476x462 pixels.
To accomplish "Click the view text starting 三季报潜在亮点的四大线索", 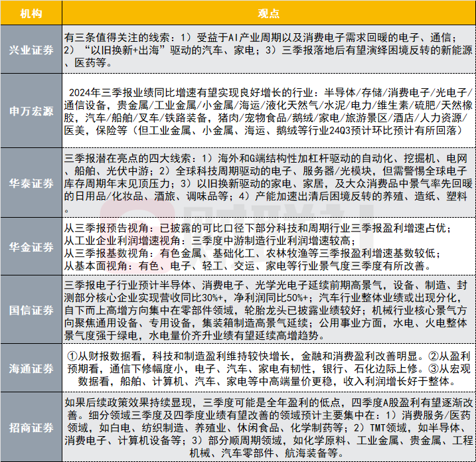I will [x=268, y=183].
